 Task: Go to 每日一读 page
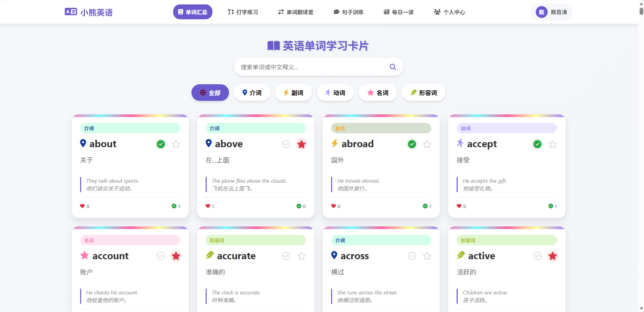click(398, 12)
